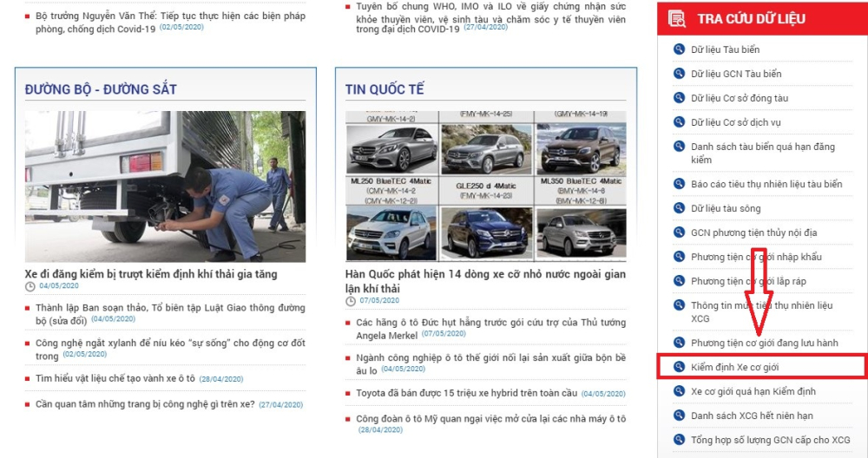
Task: Open Dữ liệu Cơ sở đóng tàu link
Action: 740,98
